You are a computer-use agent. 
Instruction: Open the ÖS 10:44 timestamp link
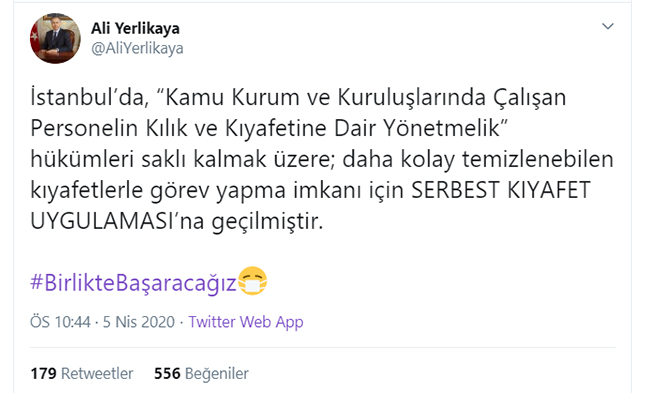[60, 322]
